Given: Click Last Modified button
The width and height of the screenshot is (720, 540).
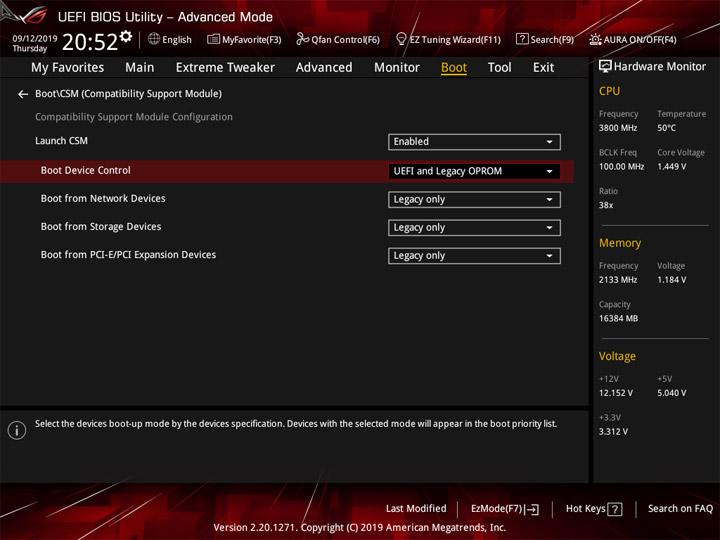Looking at the screenshot, I should 416,509.
